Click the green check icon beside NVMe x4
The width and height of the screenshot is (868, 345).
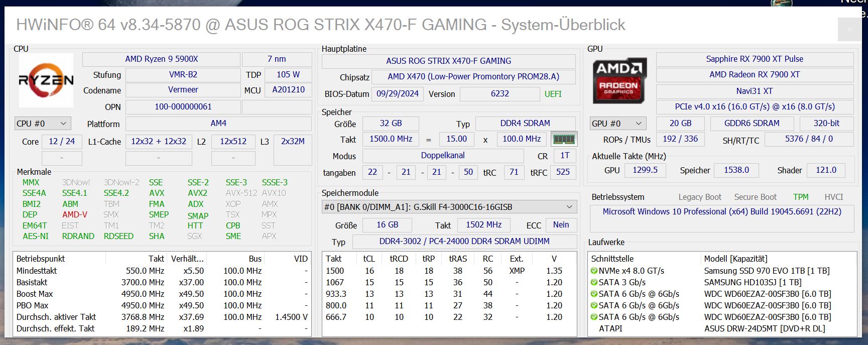tap(594, 271)
